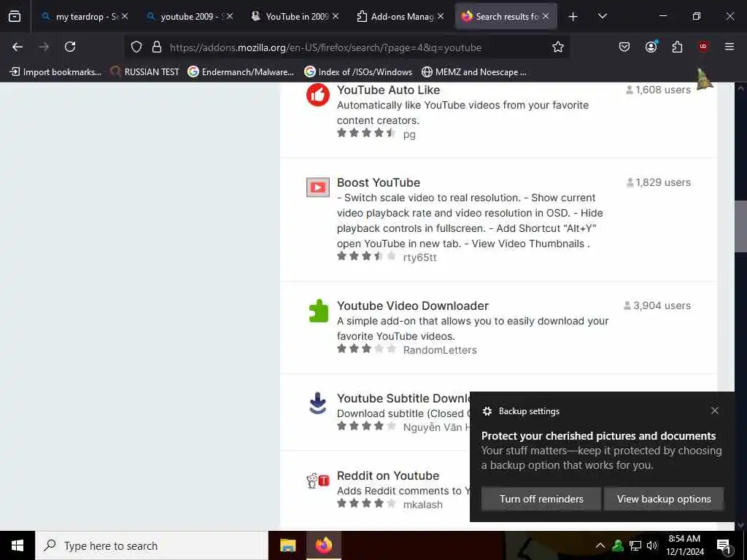Close the Add-ons Manager tab
Image resolution: width=747 pixels, height=560 pixels.
click(441, 17)
